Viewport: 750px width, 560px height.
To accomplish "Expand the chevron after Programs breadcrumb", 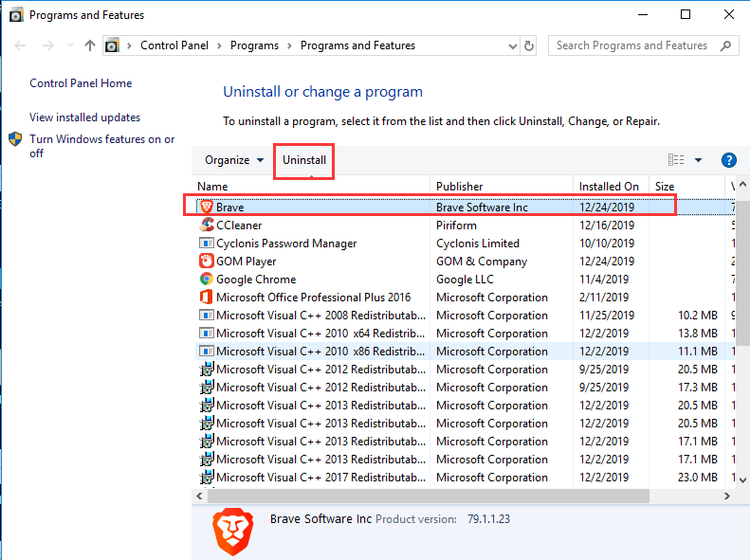I will pyautogui.click(x=289, y=45).
